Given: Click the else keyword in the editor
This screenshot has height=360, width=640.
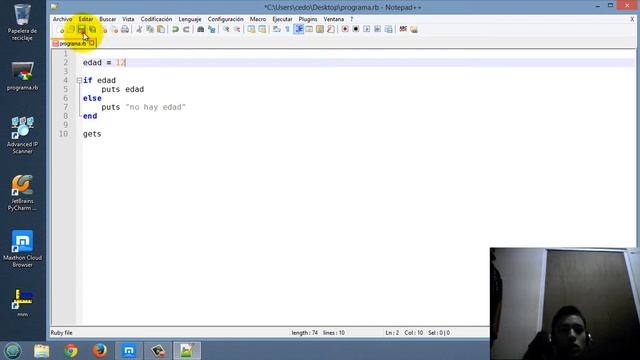Looking at the screenshot, I should point(92,98).
